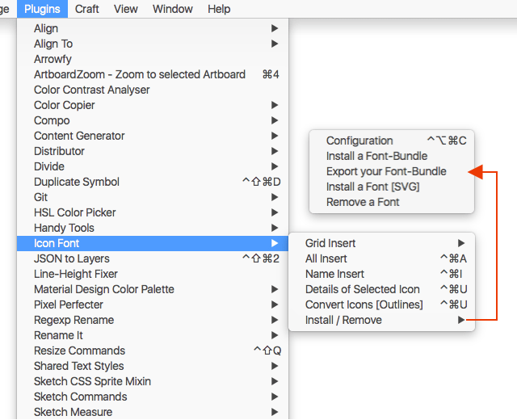Expand Install / Remove submenu
This screenshot has width=517, height=420.
343,320
